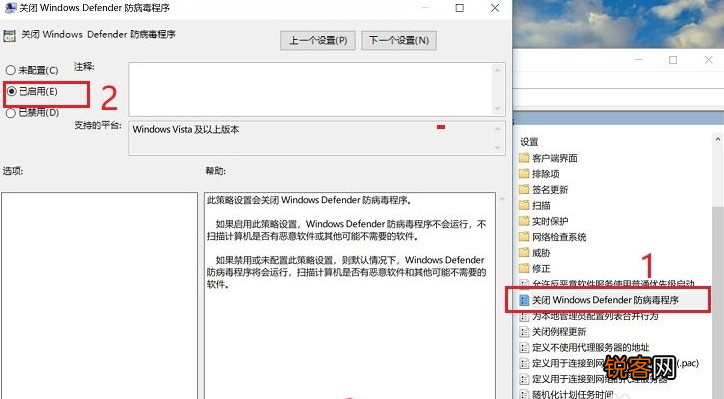The image size is (724, 399).
Task: Open the 修正 folder icon
Action: pos(524,268)
